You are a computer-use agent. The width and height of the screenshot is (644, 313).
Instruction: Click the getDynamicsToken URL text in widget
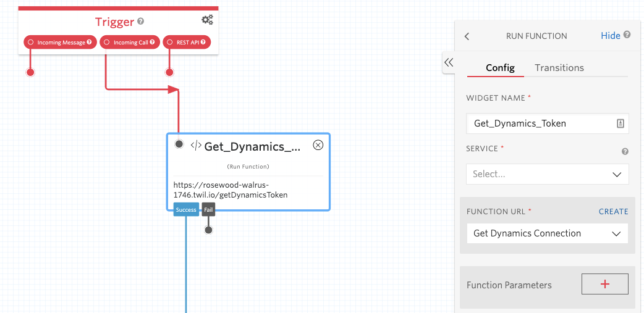231,190
